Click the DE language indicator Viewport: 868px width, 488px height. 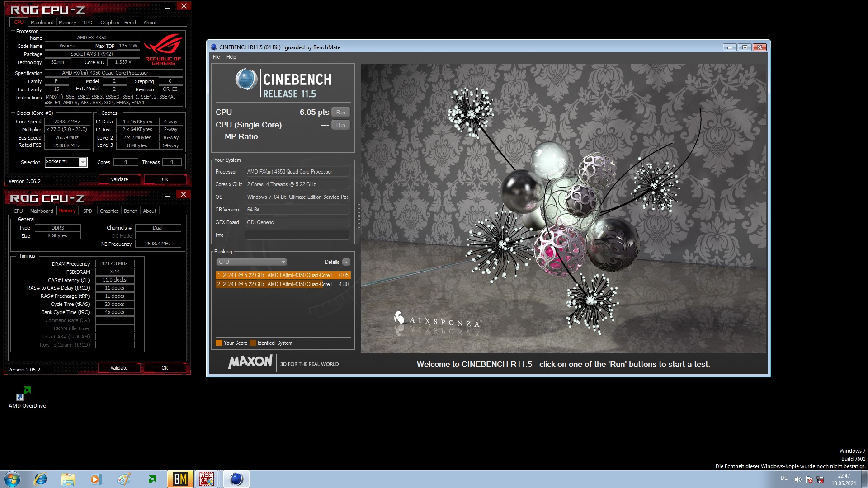[784, 478]
